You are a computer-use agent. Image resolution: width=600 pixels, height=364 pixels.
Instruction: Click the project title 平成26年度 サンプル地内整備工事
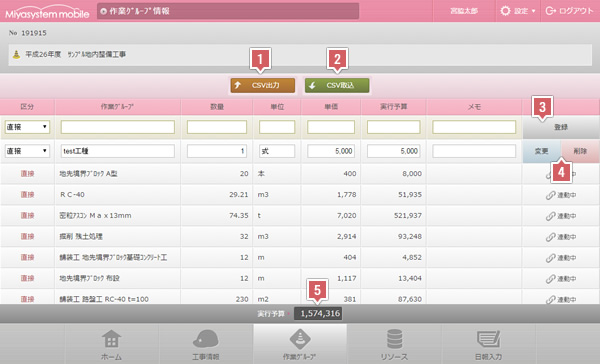(x=76, y=54)
